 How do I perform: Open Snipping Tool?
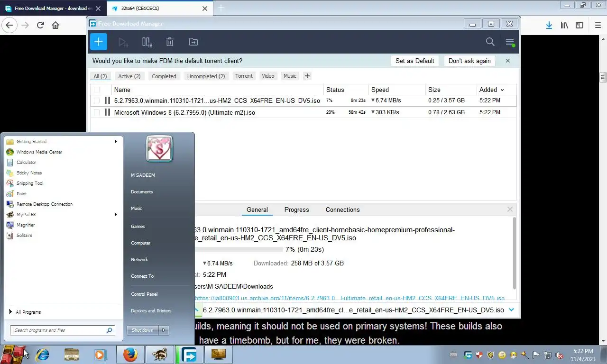click(62, 183)
